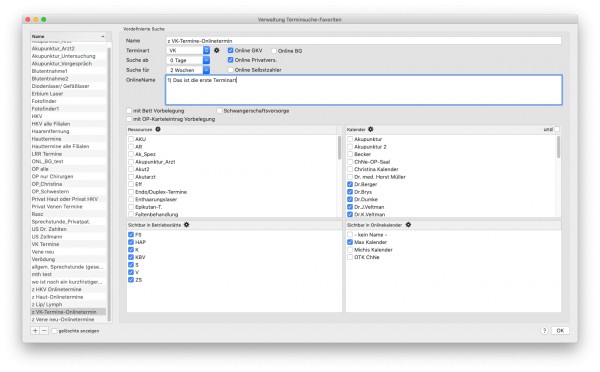
Task: Open the Suche für 2 Wochen dropdown
Action: coord(188,70)
